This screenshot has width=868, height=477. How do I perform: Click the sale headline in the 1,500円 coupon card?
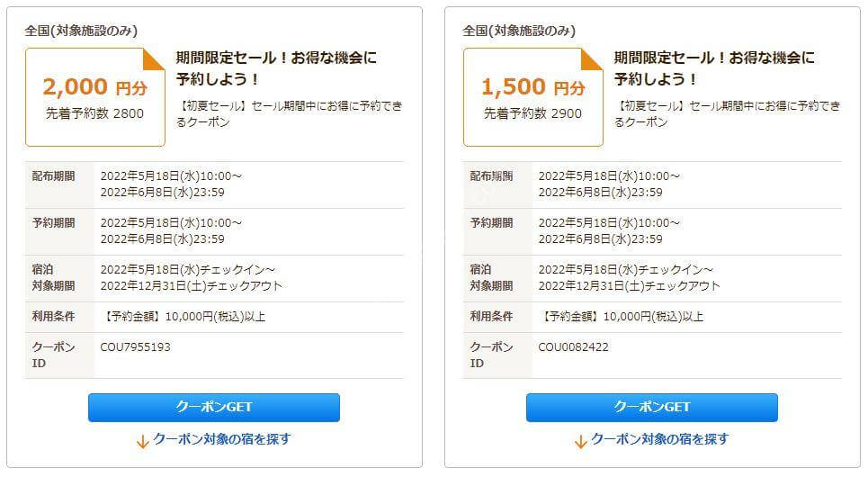click(714, 68)
